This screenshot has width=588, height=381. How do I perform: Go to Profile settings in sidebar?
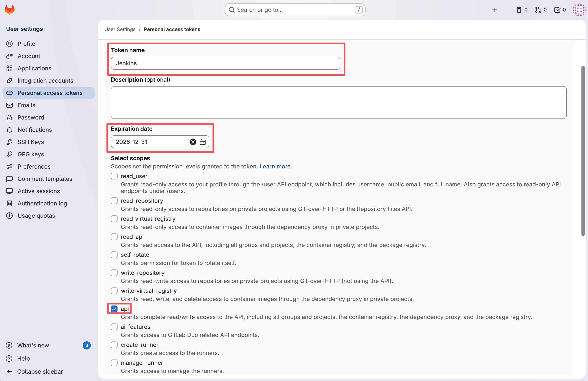point(26,44)
